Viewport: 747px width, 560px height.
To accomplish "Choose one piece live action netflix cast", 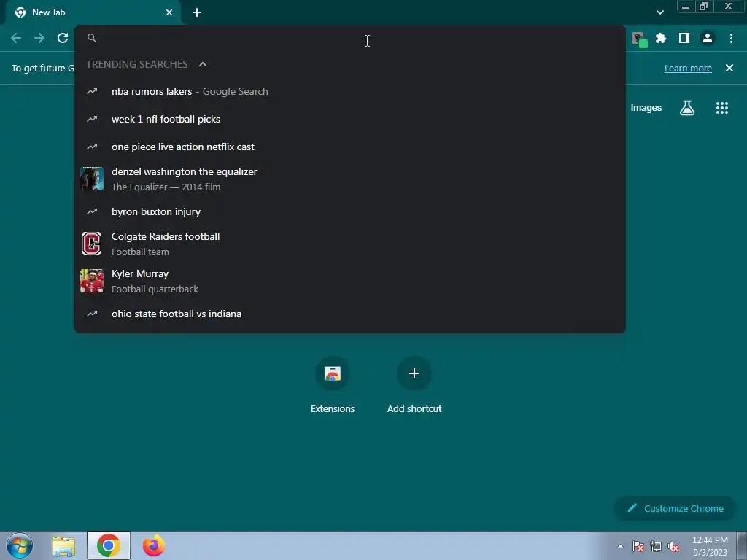I will point(349,147).
